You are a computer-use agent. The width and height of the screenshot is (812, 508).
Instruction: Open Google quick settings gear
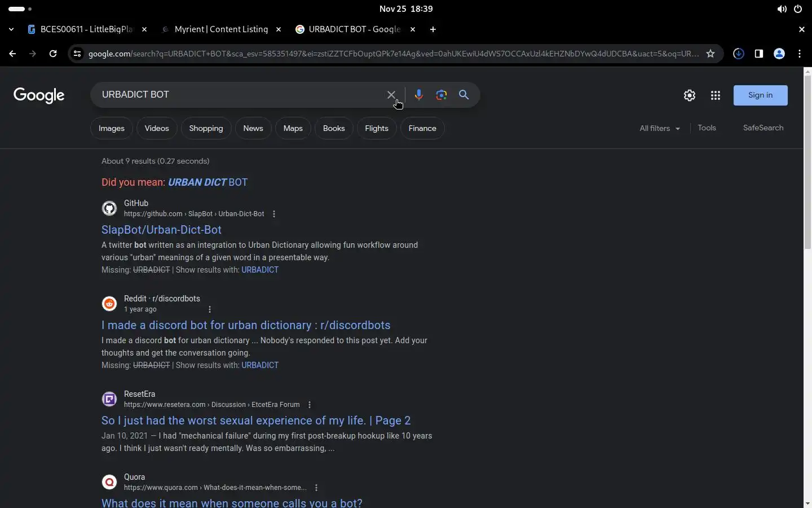click(690, 95)
